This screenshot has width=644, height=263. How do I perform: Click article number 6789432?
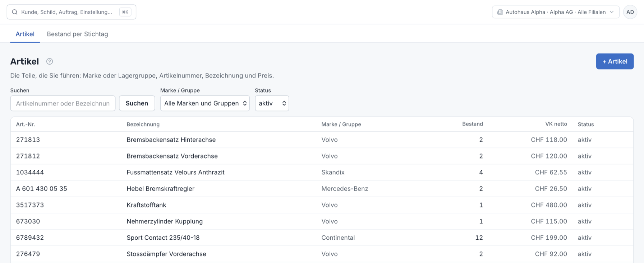(x=30, y=238)
